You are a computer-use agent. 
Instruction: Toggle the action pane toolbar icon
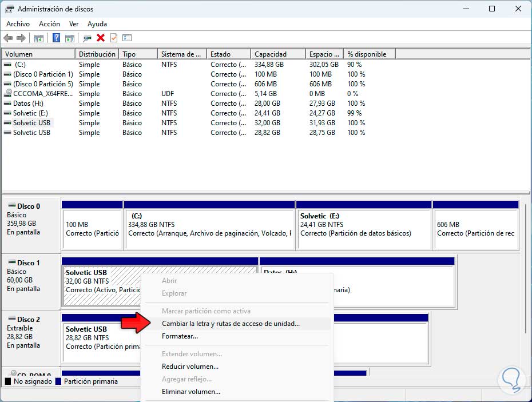(70, 38)
